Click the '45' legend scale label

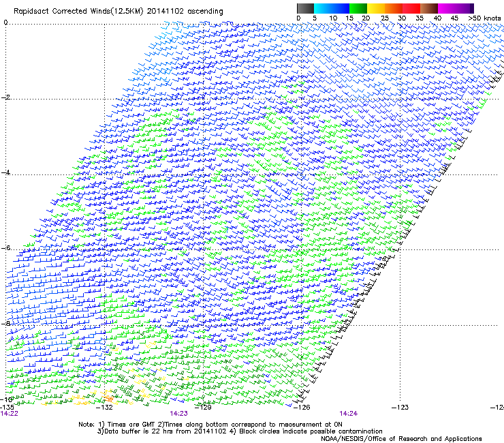pyautogui.click(x=454, y=18)
